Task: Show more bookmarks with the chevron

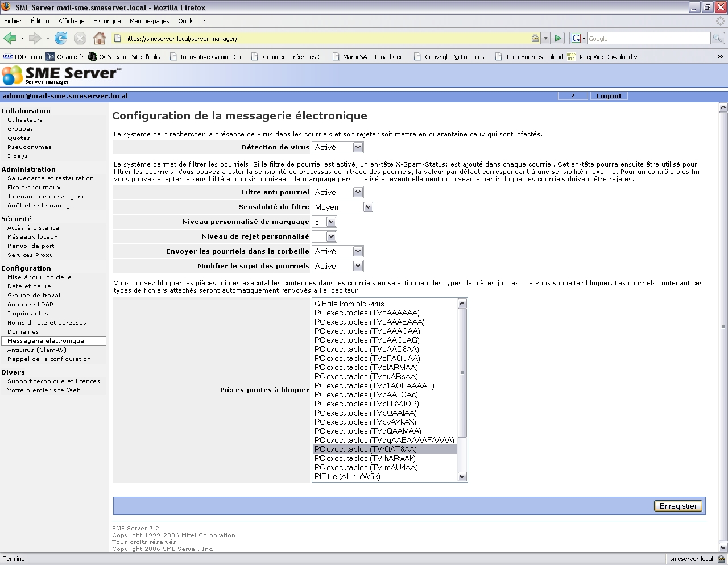Action: tap(720, 57)
